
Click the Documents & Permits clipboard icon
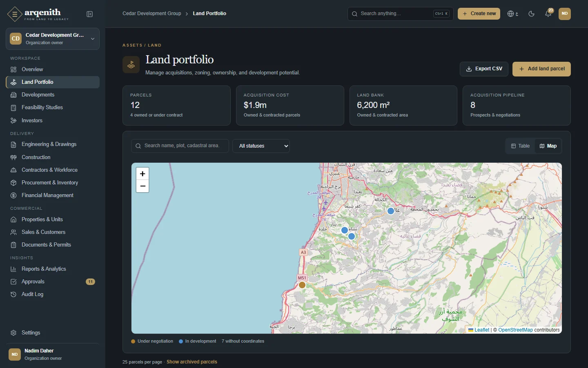13,245
